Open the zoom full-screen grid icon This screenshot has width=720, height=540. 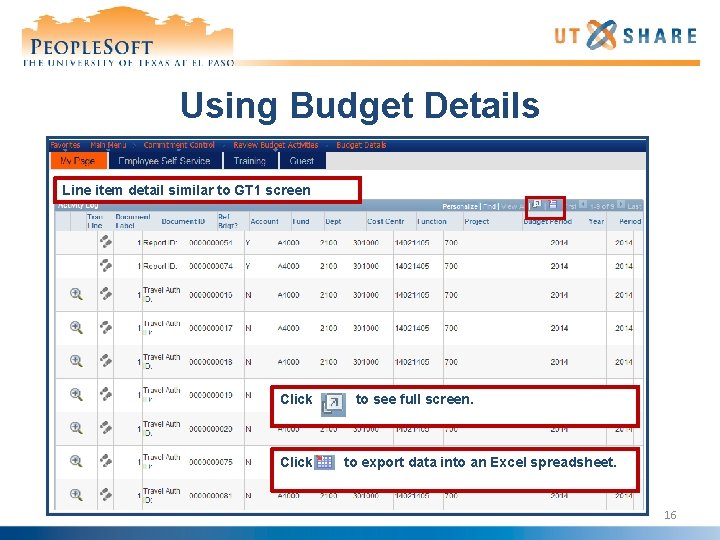click(537, 205)
